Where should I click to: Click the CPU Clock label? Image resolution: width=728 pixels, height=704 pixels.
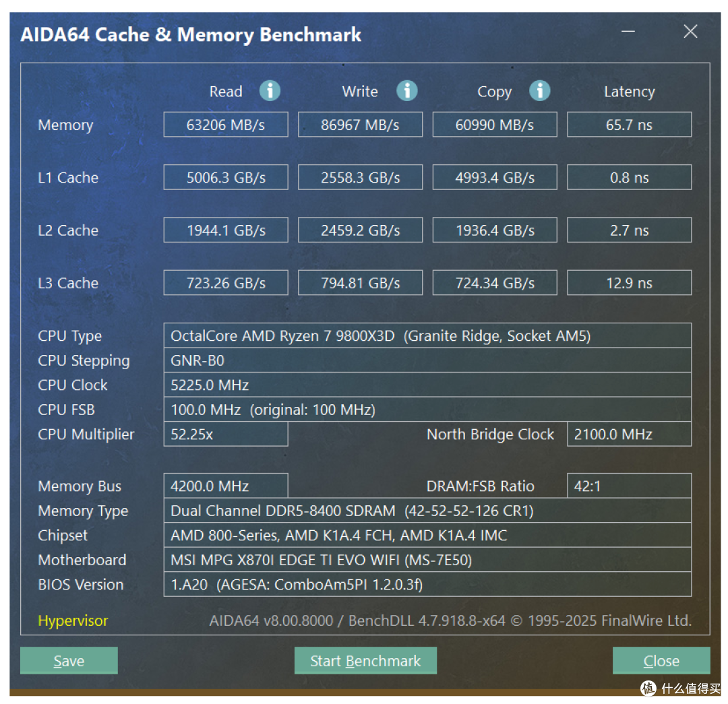(72, 385)
